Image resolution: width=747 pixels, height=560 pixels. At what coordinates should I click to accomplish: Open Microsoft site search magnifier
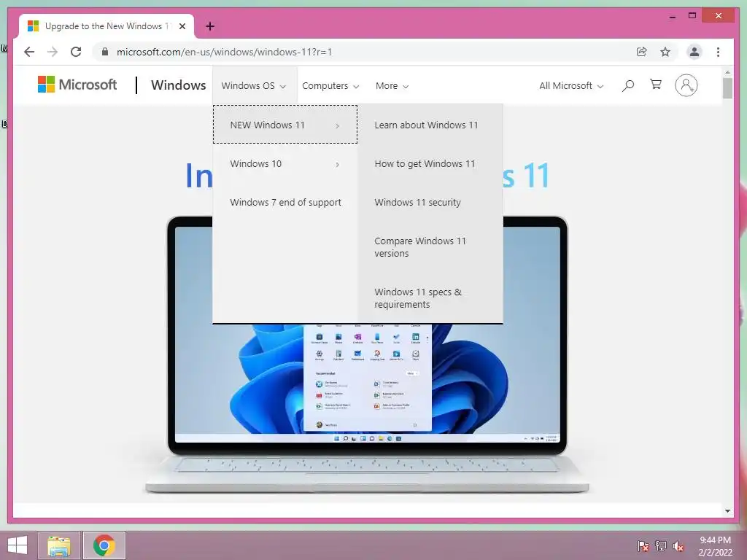[628, 86]
